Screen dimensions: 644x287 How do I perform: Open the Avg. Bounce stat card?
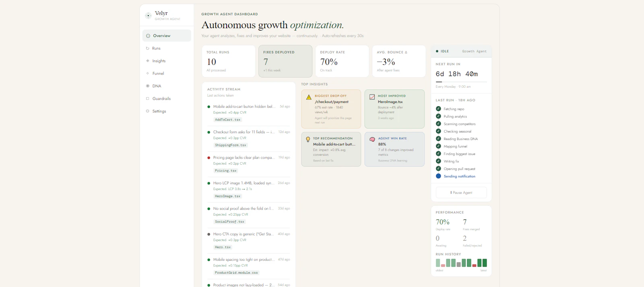click(x=399, y=61)
